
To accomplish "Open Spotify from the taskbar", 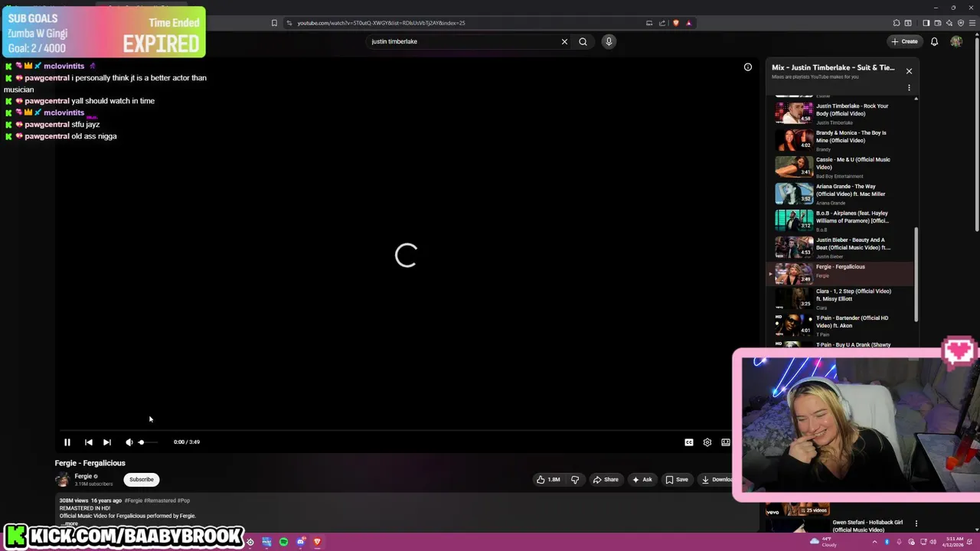I will point(283,542).
